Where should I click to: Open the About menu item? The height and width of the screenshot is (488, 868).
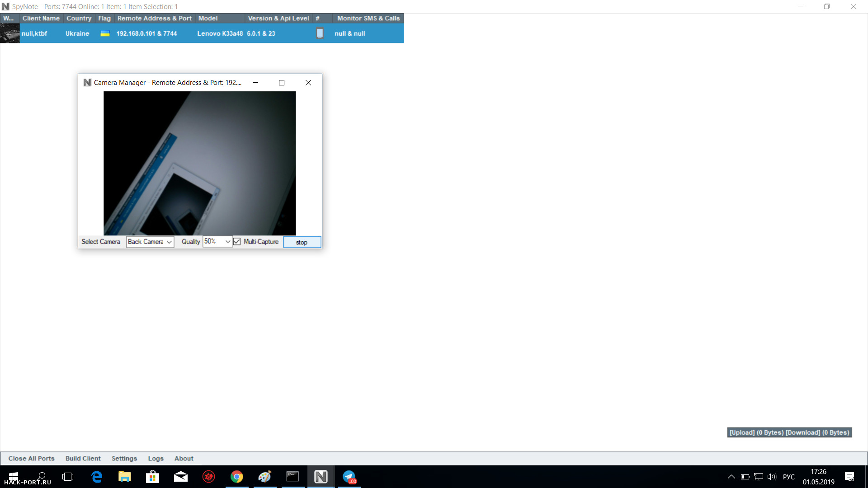coord(184,458)
